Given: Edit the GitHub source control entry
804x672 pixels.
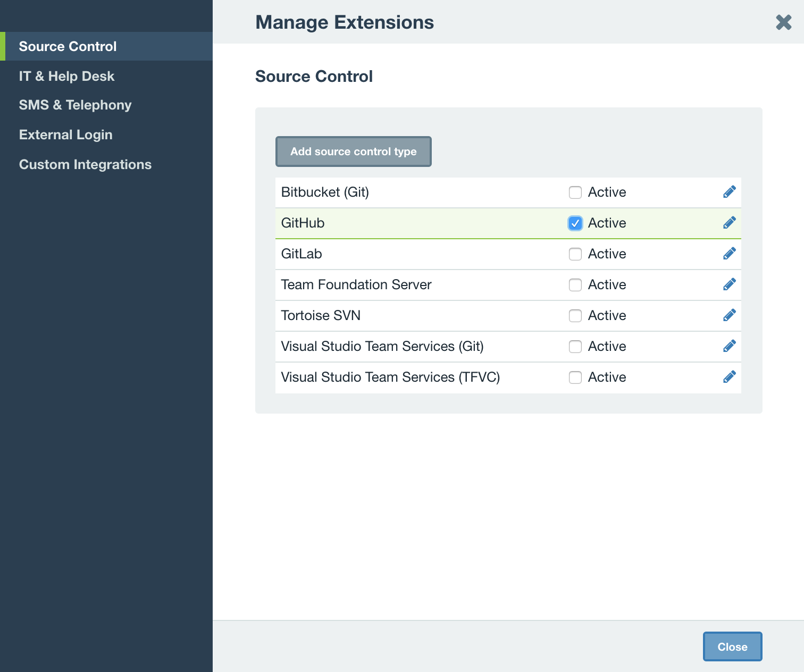Looking at the screenshot, I should pyautogui.click(x=729, y=223).
